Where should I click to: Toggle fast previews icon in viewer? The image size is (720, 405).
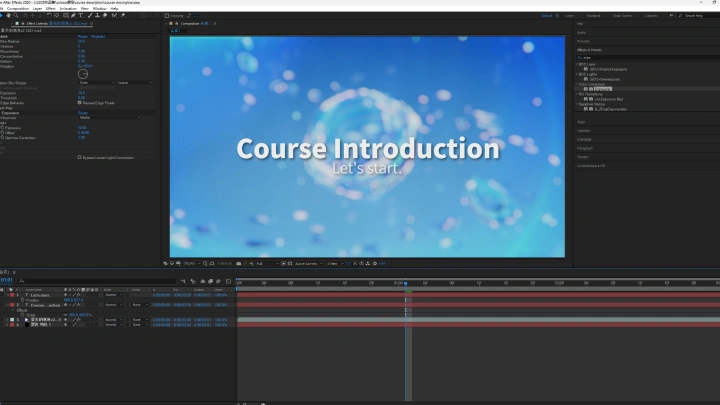(x=354, y=264)
